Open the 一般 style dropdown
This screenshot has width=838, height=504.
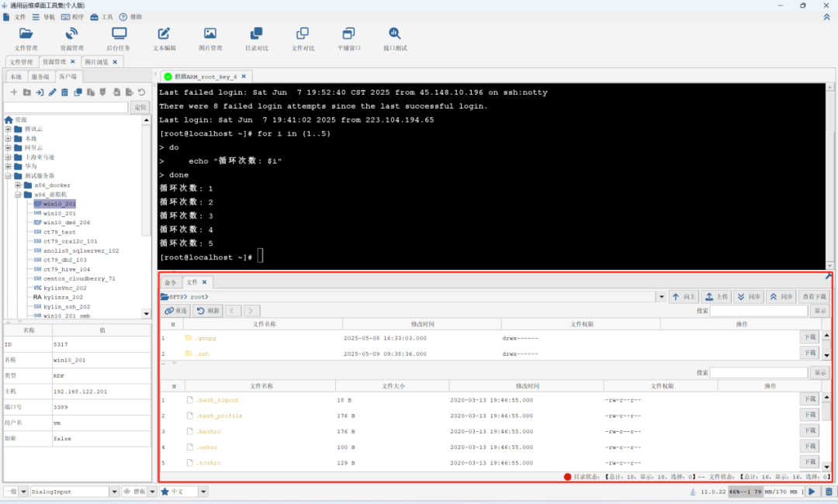(23, 492)
